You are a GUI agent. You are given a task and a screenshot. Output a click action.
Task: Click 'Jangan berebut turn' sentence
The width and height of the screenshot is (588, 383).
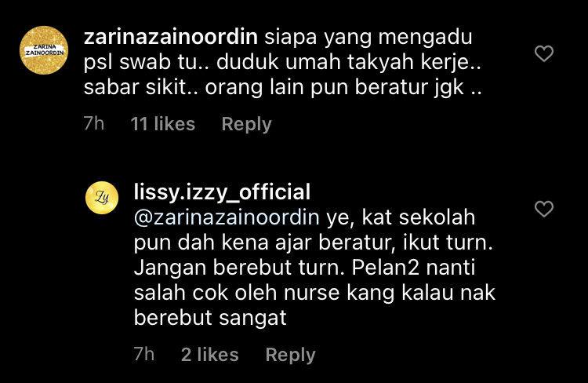point(238,268)
